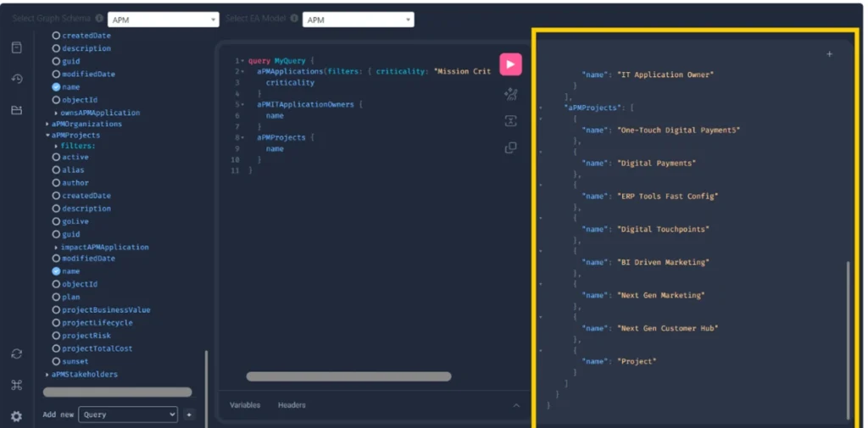Run the query with the pink play button
Image resolution: width=868 pixels, height=428 pixels.
click(510, 64)
